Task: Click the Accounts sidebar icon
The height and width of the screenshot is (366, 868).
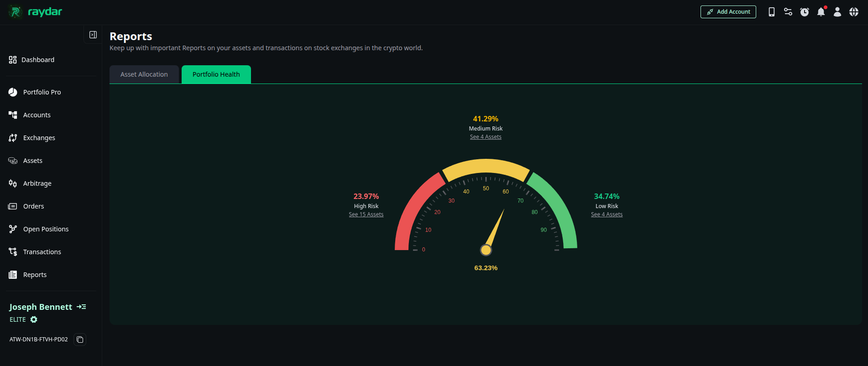Action: coord(13,115)
